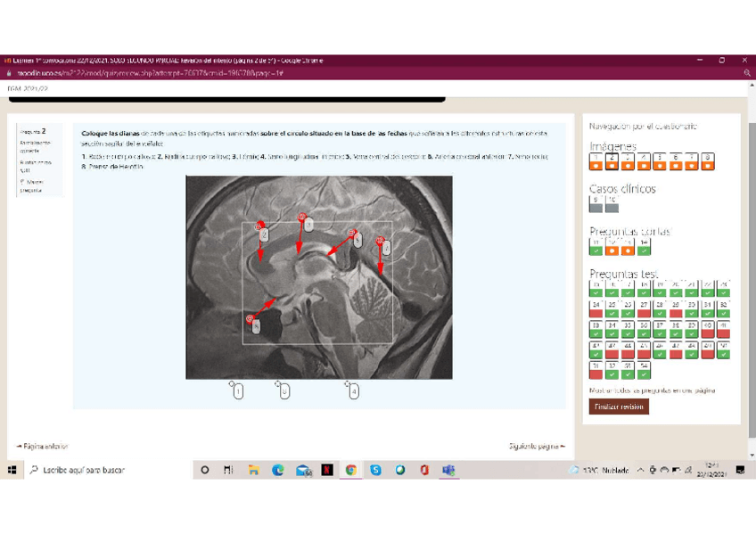Open the Mail app on the taskbar
Image resolution: width=756 pixels, height=534 pixels.
tap(303, 470)
